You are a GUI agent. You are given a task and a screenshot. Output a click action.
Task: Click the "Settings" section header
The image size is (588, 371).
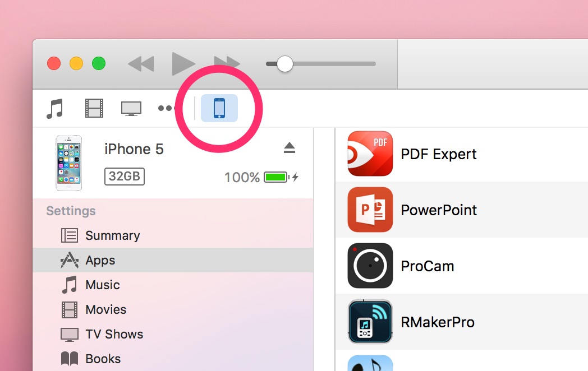point(71,211)
